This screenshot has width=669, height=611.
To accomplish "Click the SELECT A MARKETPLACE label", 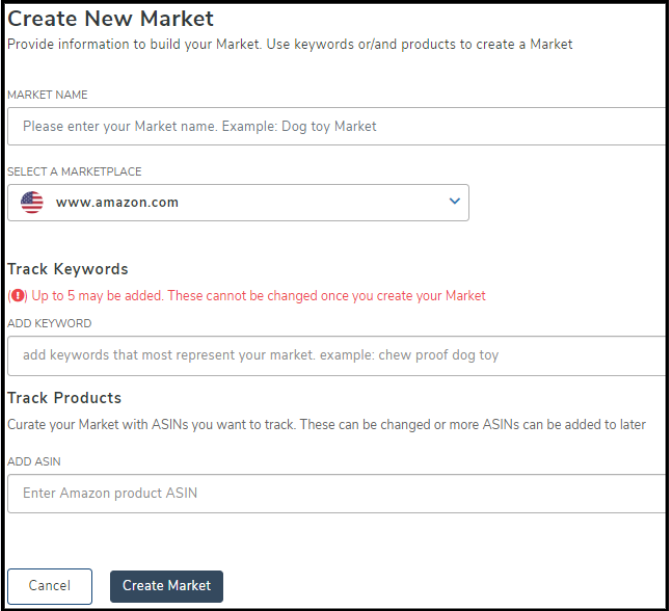I will [x=74, y=172].
